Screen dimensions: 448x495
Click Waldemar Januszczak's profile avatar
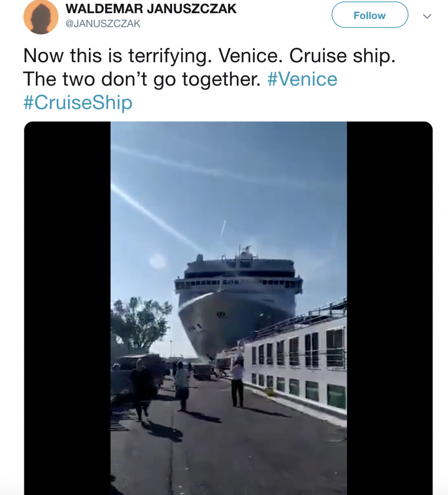pos(41,17)
